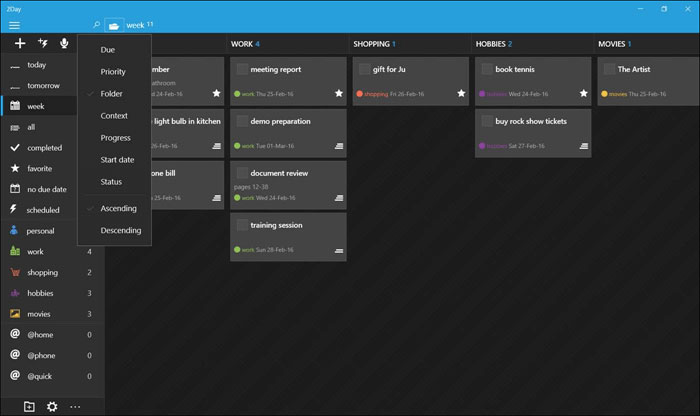Screen dimensions: 700x416
Task: Click the green work tag dot on training session
Action: pyautogui.click(x=237, y=250)
